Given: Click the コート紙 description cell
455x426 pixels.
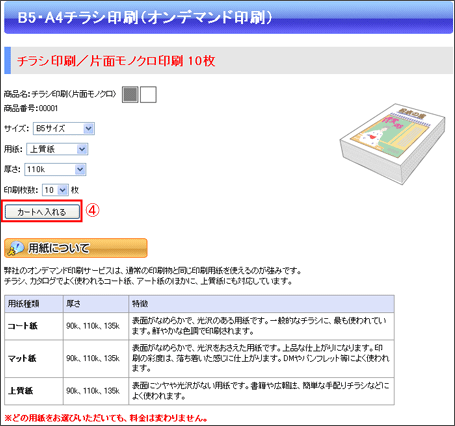Looking at the screenshot, I should coord(262,326).
